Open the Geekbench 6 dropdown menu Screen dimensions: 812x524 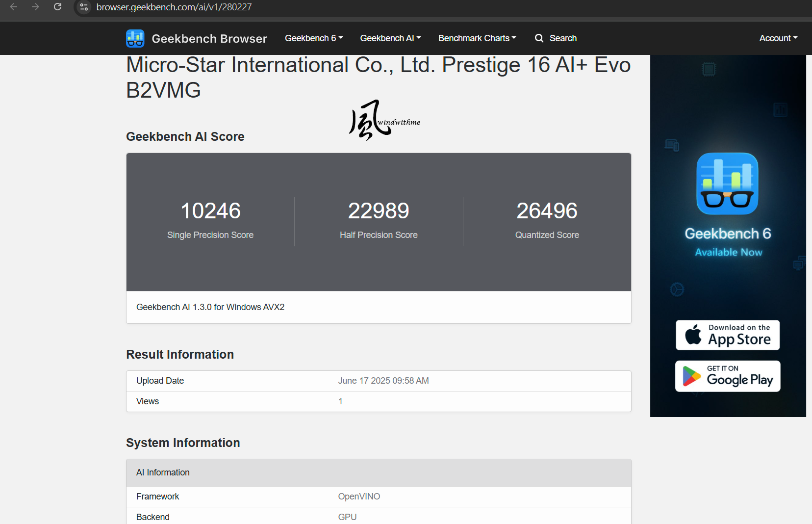pos(314,38)
